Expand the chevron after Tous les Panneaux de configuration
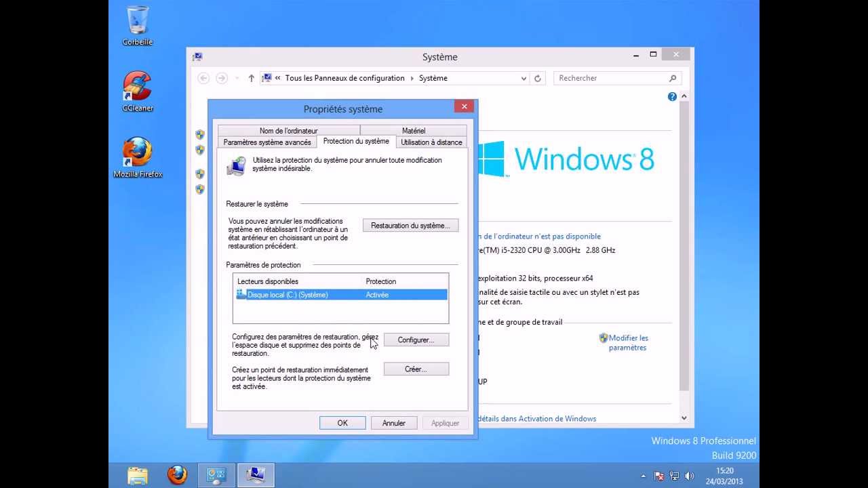The image size is (868, 488). (x=412, y=79)
